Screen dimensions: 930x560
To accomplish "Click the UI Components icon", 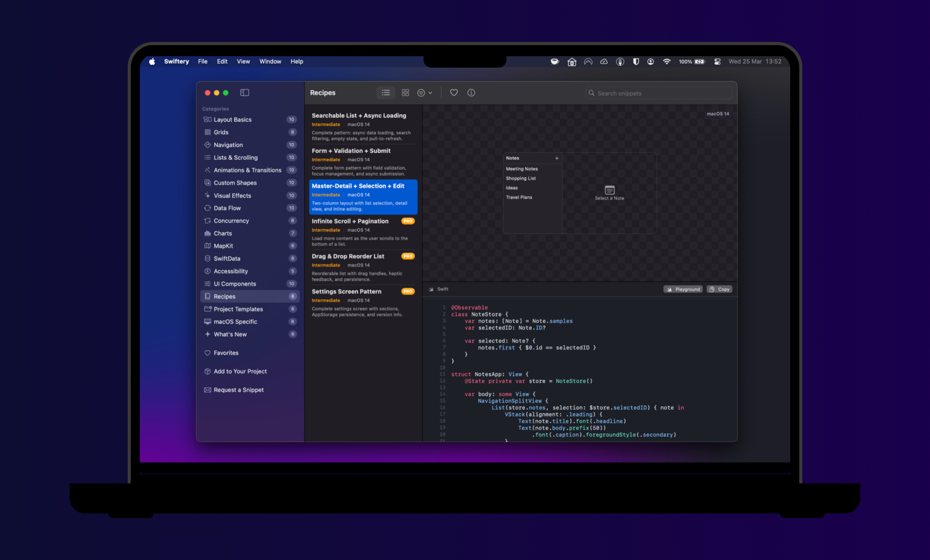I will (x=207, y=284).
